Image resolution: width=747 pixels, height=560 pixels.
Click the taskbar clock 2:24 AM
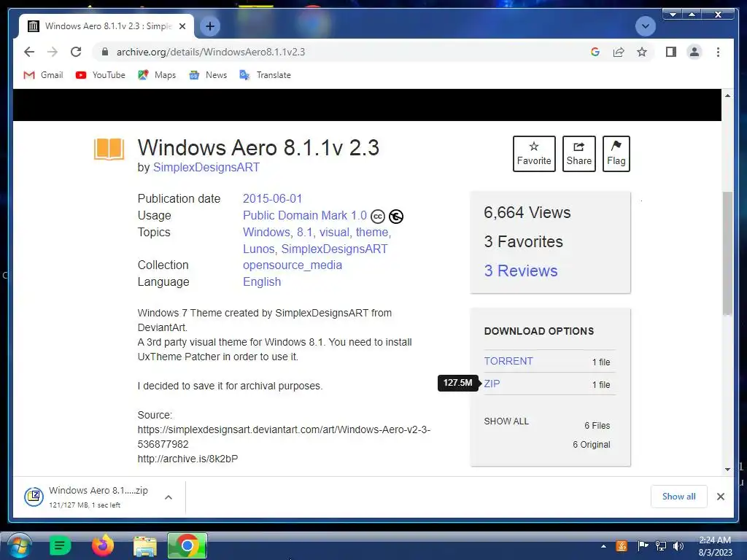(x=715, y=546)
